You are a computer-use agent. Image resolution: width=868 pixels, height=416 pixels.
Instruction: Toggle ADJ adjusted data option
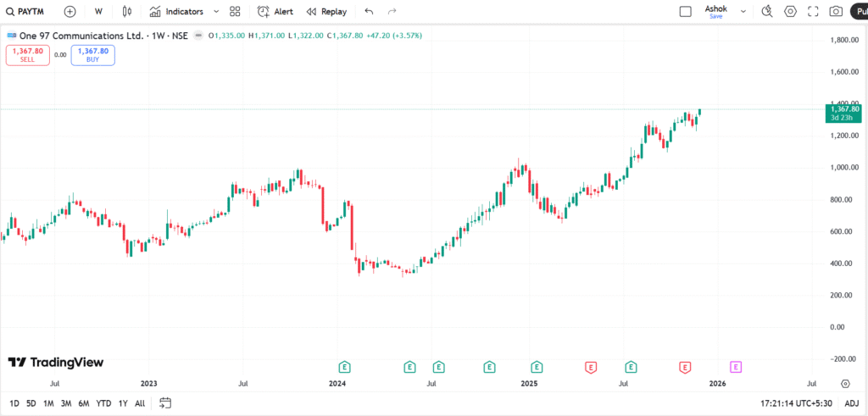click(x=852, y=403)
